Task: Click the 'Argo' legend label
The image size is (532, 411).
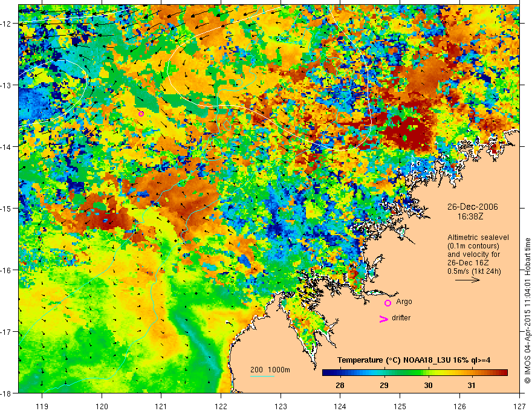Action: tap(404, 302)
